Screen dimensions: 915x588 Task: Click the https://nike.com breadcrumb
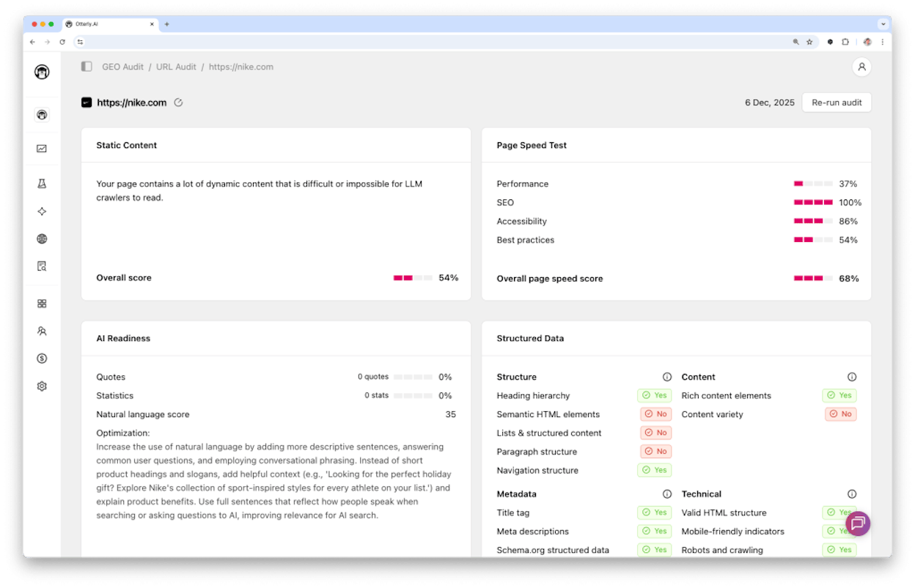point(241,67)
